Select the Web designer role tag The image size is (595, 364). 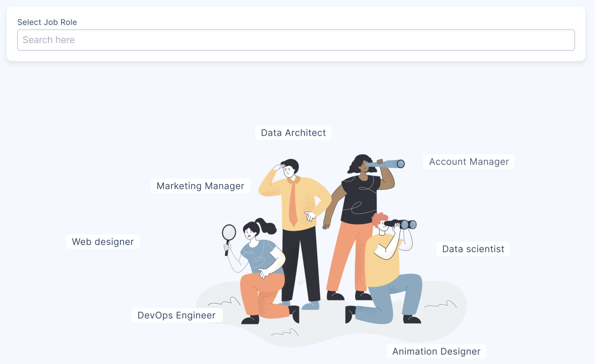(103, 242)
